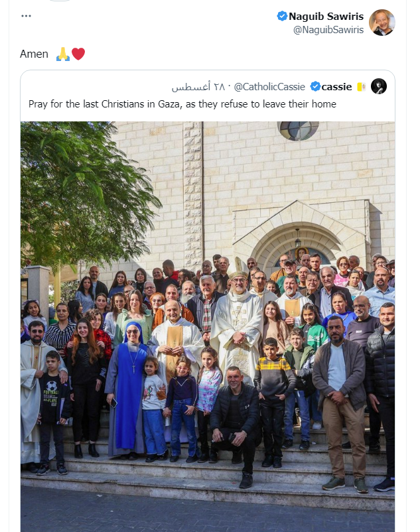The image size is (420, 532).
Task: Click the Vatican flag emoji by cassie
Action: (361, 87)
